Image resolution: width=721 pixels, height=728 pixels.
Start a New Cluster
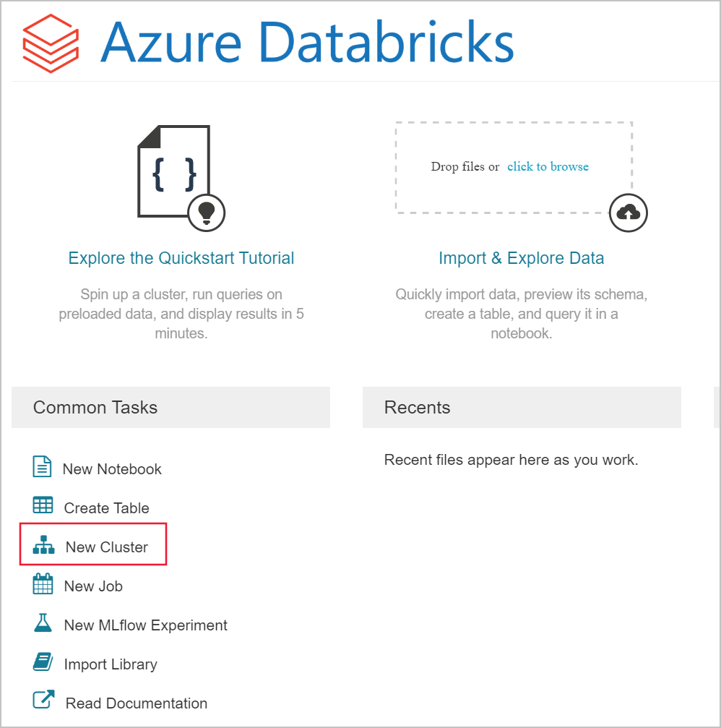(106, 547)
